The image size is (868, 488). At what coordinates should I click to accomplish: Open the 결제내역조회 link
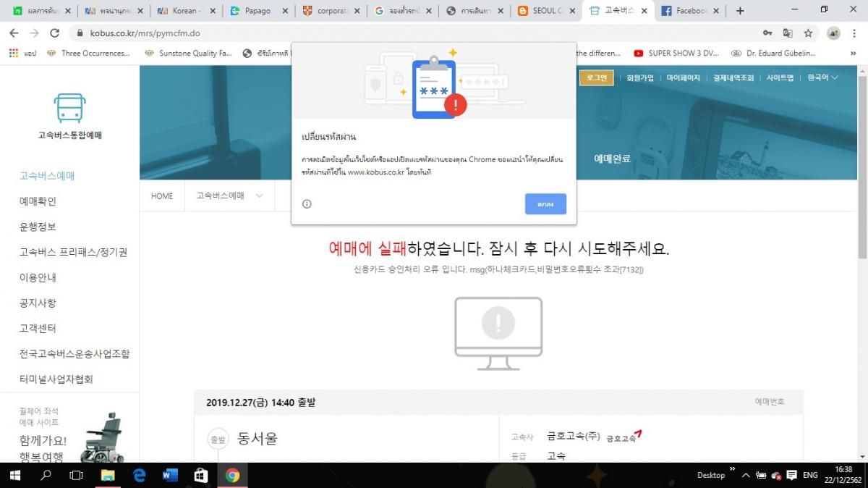733,77
